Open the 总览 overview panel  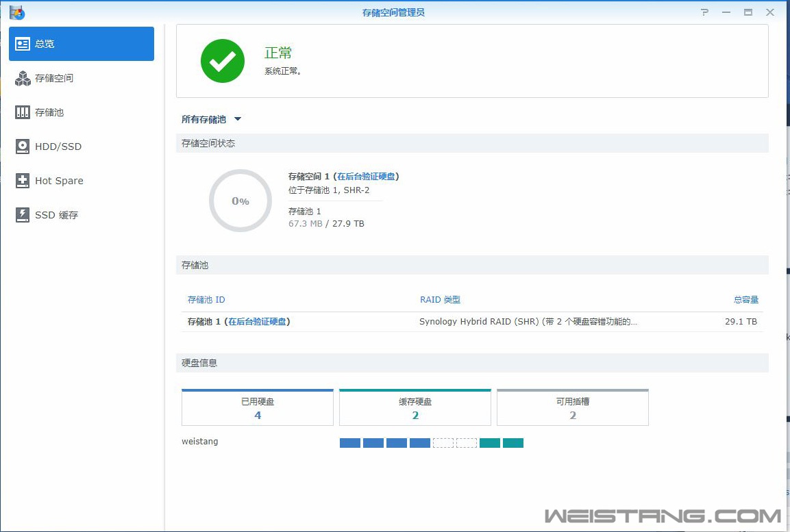point(41,43)
